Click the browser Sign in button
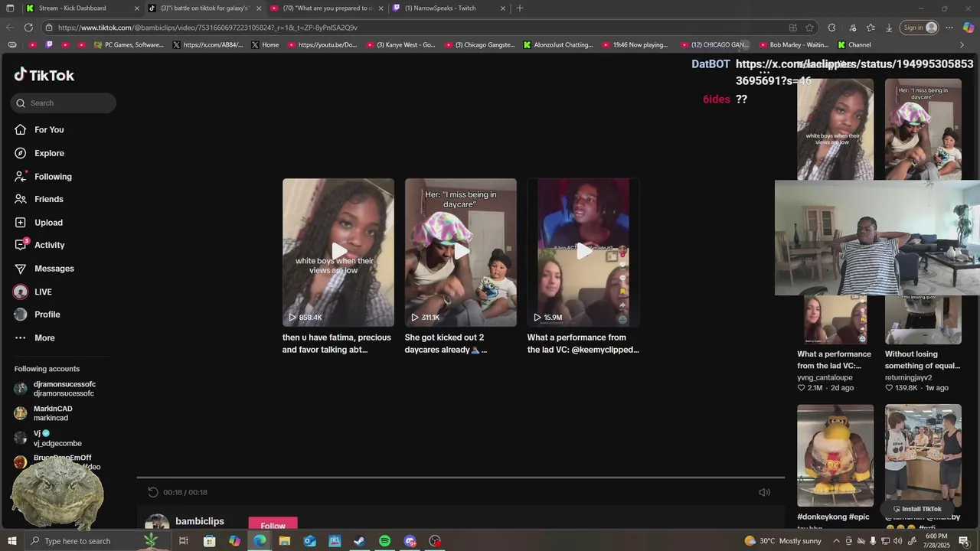980x551 pixels. (920, 28)
